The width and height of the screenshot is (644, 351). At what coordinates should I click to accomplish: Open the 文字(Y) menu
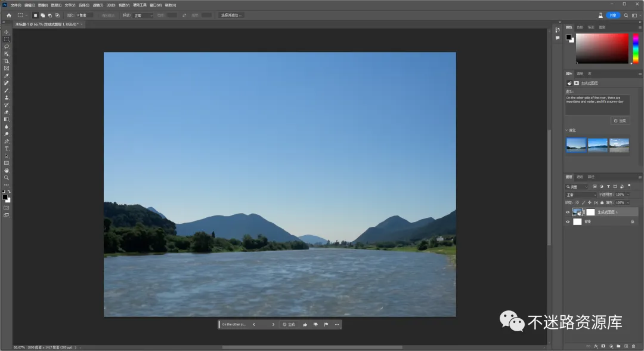(x=70, y=5)
